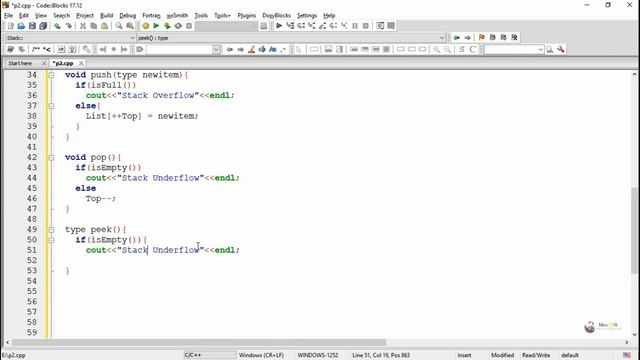Image resolution: width=640 pixels, height=360 pixels.
Task: Click the vertical scrollbar thumb
Action: [634, 230]
